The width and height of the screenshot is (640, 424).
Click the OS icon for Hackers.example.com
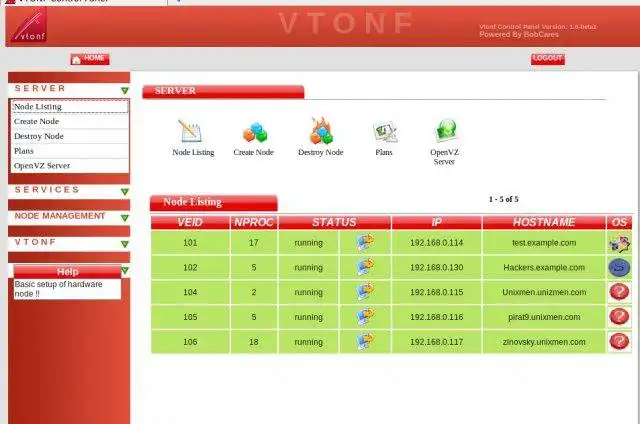pos(620,268)
